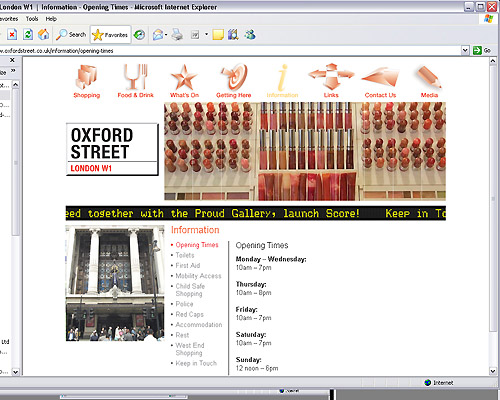Viewport: 500px width, 400px height.
Task: Close the left sidebar panel
Action: [x=12, y=60]
